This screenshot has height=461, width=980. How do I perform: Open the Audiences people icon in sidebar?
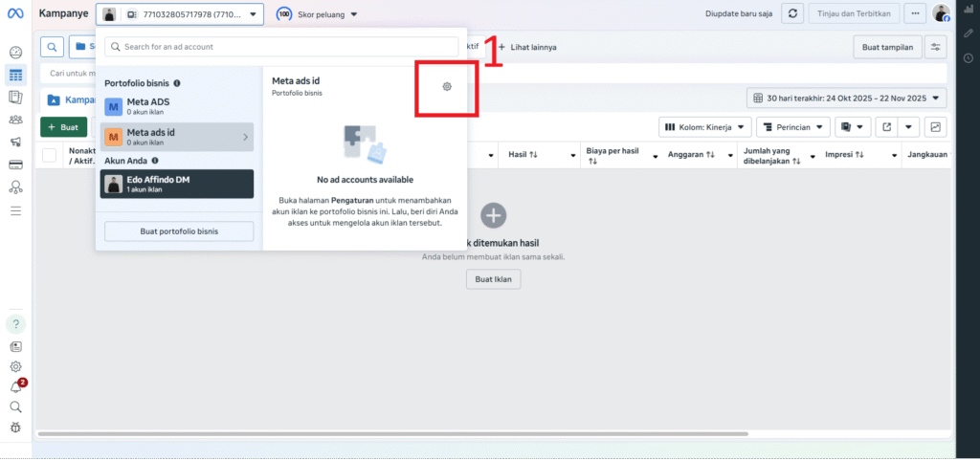[15, 120]
